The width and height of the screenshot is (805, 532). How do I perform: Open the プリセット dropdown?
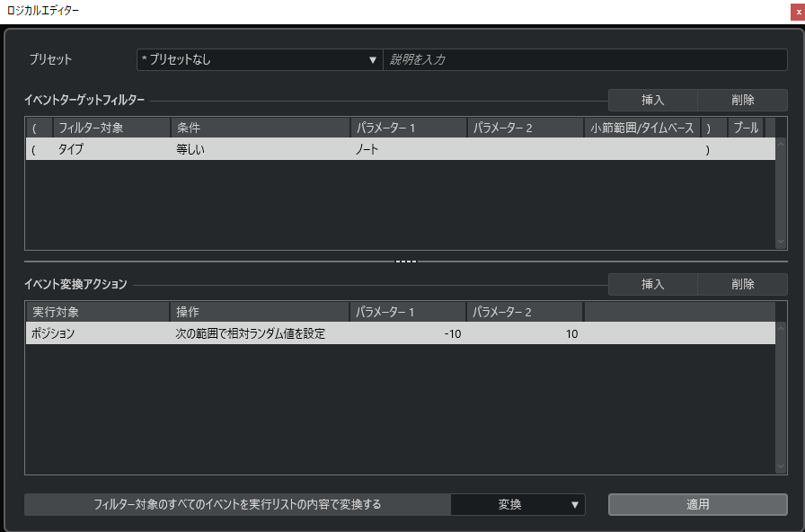[x=260, y=59]
